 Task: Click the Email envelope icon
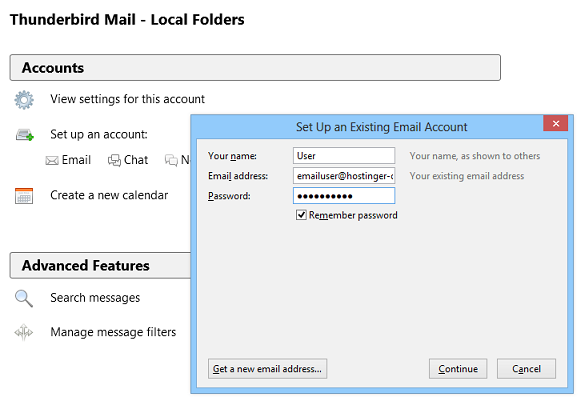pyautogui.click(x=52, y=161)
